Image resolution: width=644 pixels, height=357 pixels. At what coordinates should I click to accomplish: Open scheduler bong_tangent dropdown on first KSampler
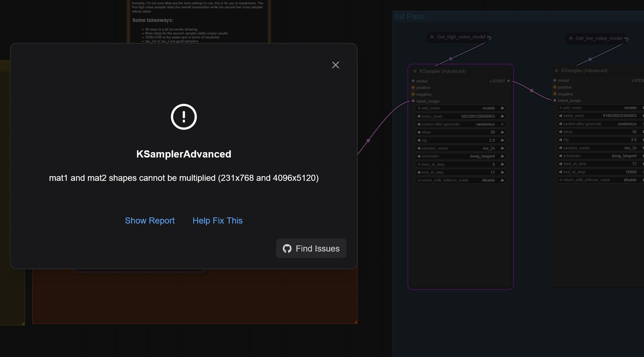pyautogui.click(x=460, y=156)
